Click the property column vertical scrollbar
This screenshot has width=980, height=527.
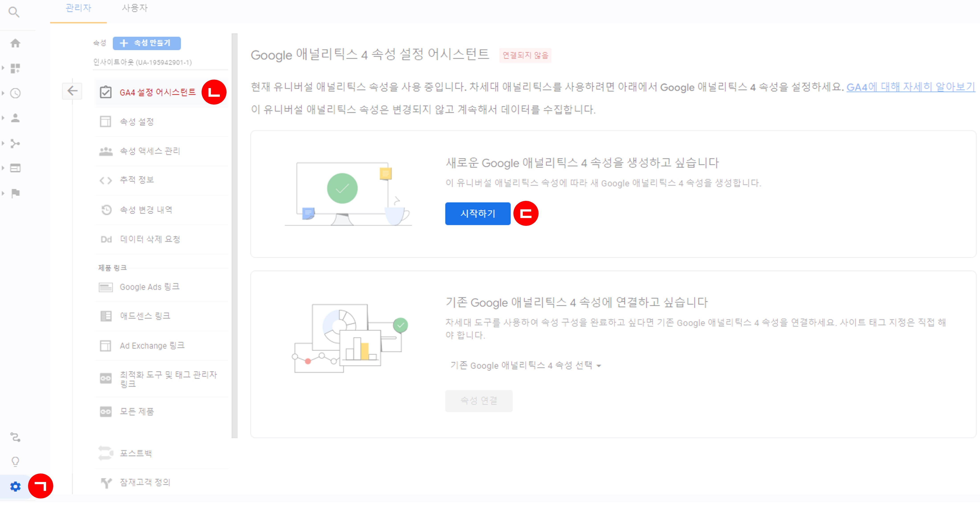(234, 236)
